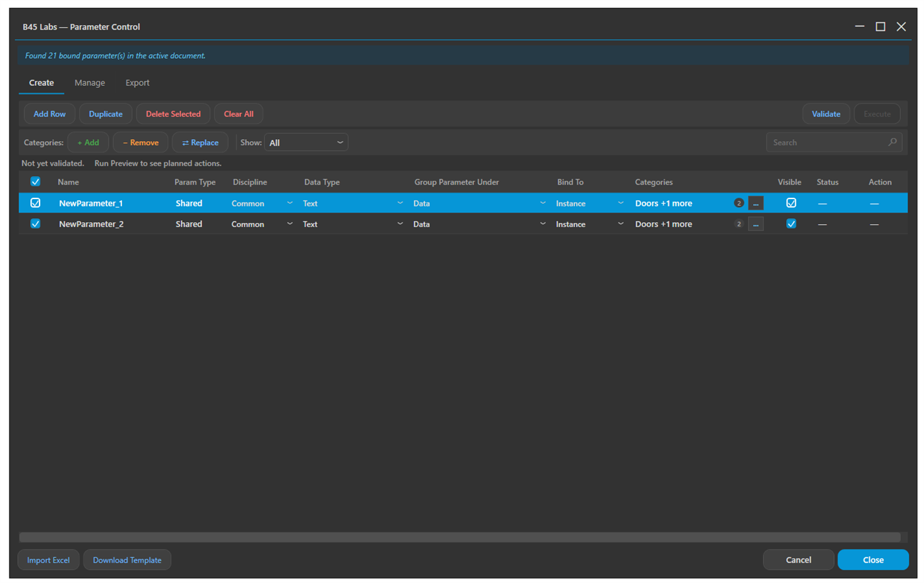Close the Parameter Control window with X
The height and width of the screenshot is (583, 924).
[901, 26]
